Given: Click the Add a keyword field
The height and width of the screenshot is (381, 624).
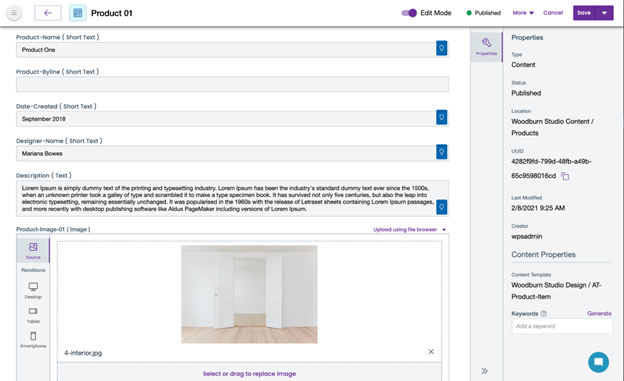Looking at the screenshot, I should click(562, 326).
